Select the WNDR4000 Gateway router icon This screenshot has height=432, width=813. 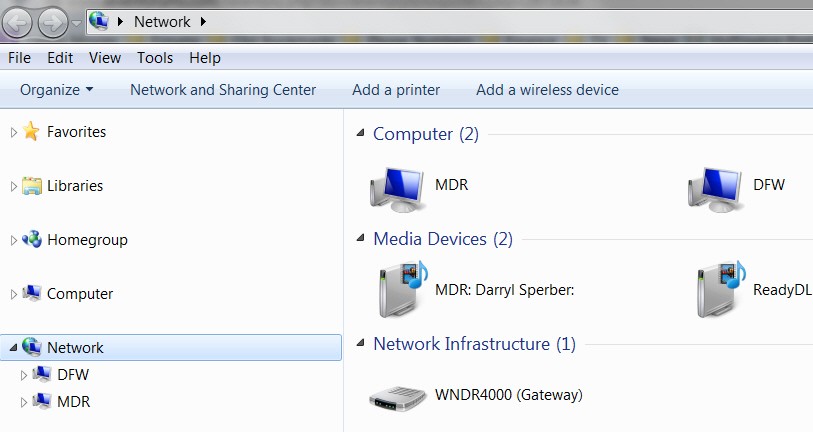coord(397,398)
